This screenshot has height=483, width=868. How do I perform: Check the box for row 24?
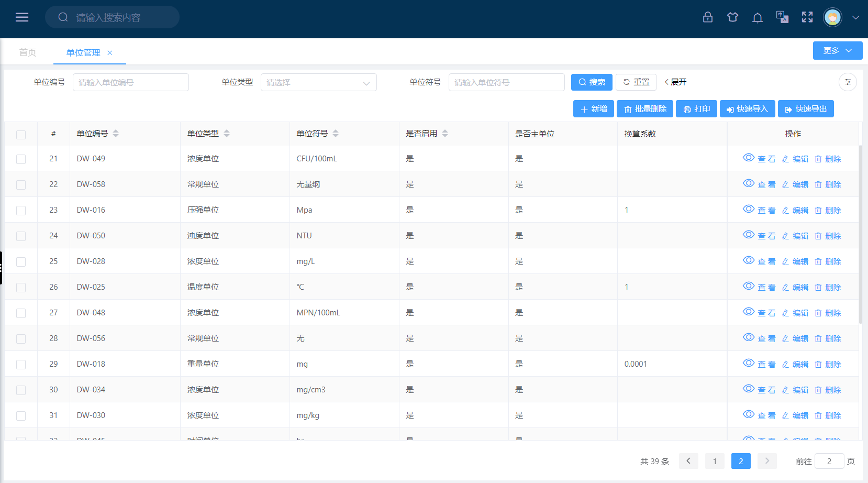tap(21, 236)
